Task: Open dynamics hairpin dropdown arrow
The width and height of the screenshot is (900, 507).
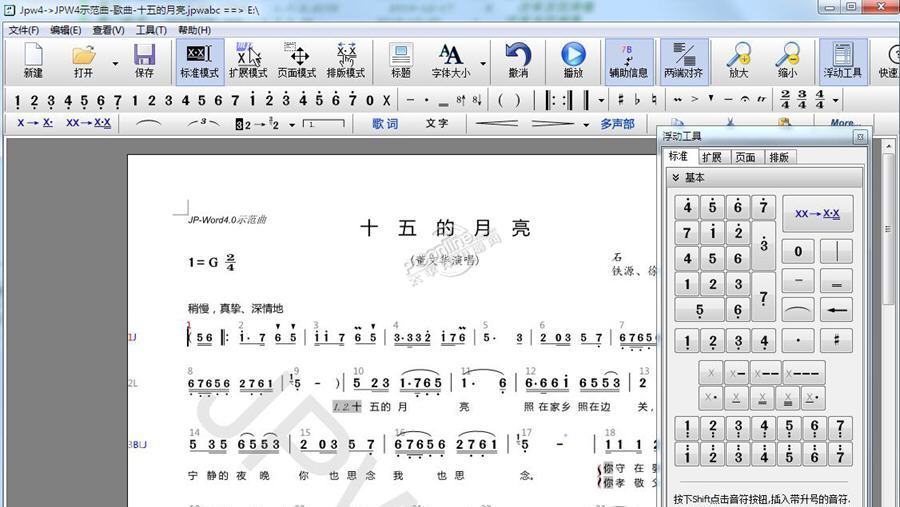Action: (586, 125)
